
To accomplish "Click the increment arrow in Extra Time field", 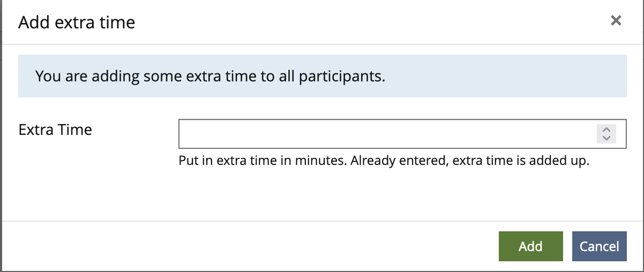I will pos(606,130).
